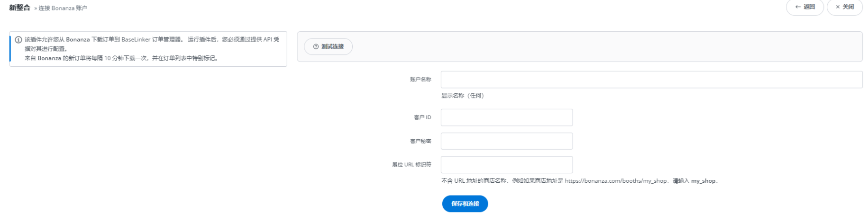
Task: Click the 展位 URL 标识符 field label
Action: pos(411,165)
